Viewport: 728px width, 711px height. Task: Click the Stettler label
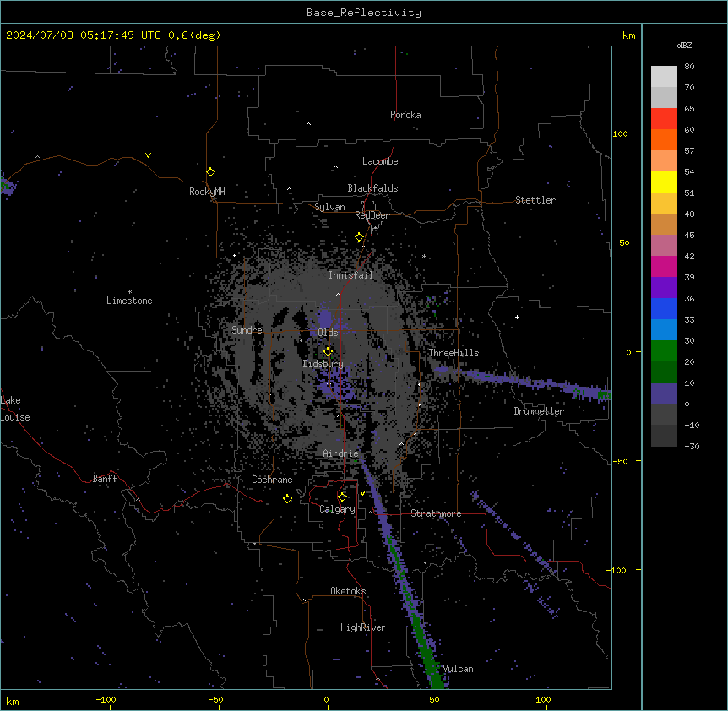tap(535, 200)
